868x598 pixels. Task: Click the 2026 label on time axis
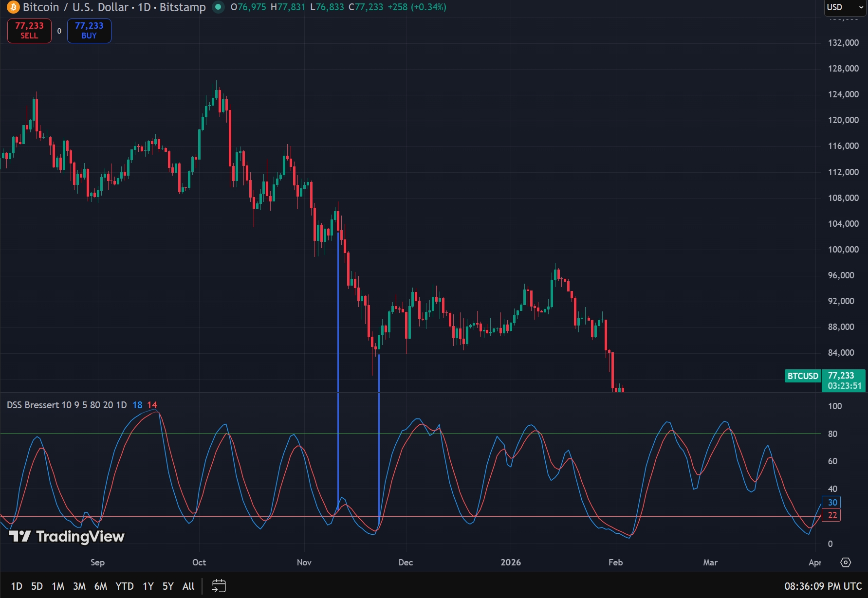[x=511, y=562]
